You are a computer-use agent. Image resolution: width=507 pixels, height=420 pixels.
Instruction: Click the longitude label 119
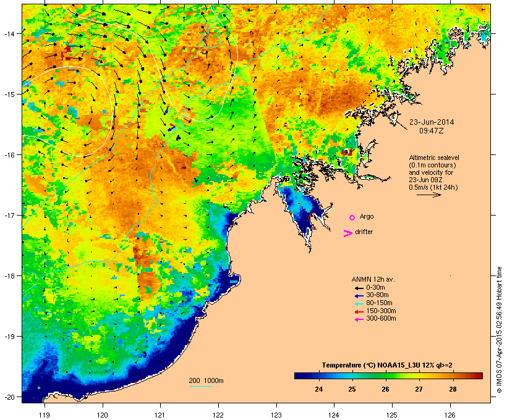pos(45,415)
